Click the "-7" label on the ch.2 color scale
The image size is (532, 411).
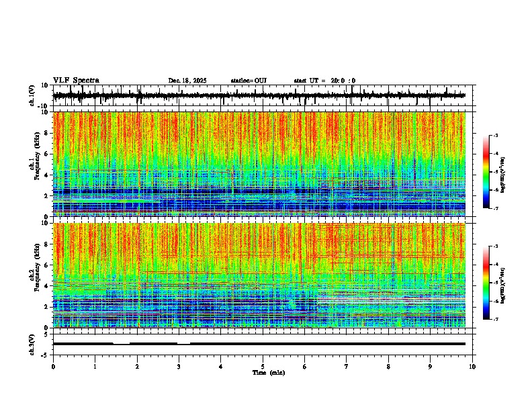496,319
